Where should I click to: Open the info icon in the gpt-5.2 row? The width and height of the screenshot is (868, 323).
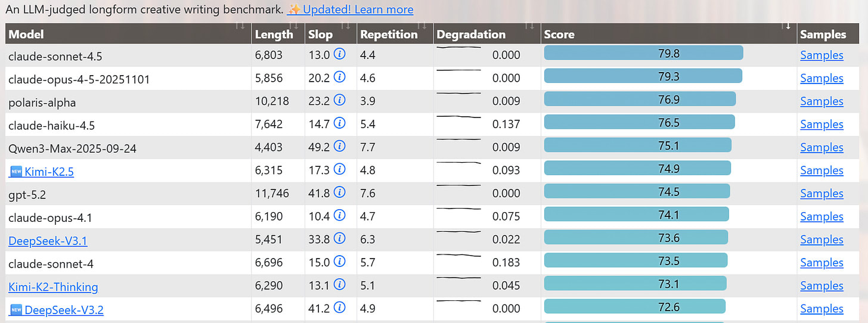[340, 193]
